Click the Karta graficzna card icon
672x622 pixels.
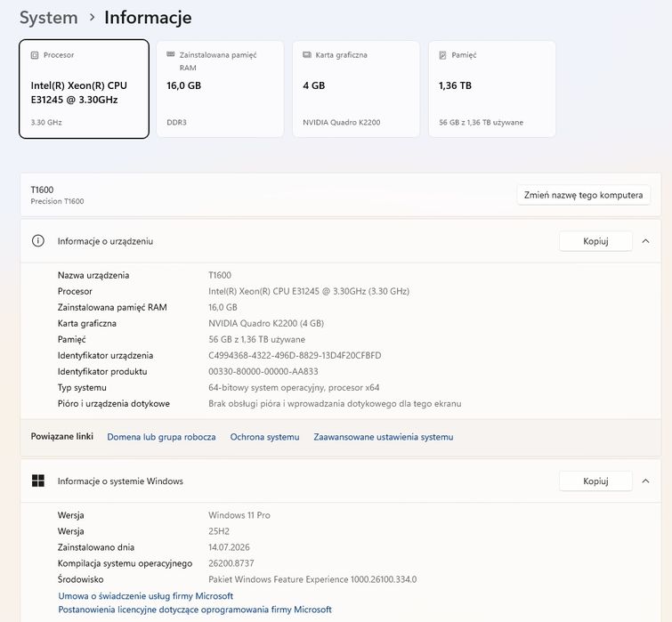307,55
